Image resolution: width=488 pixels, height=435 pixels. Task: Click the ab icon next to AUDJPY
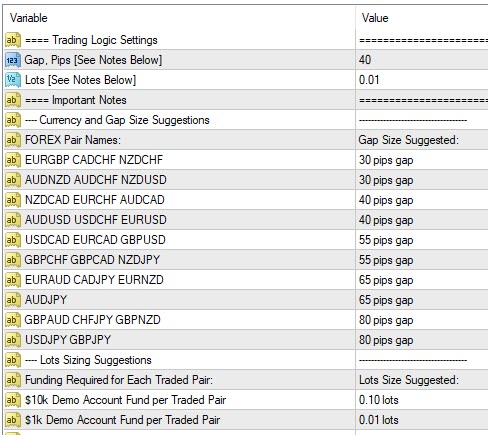tap(13, 300)
